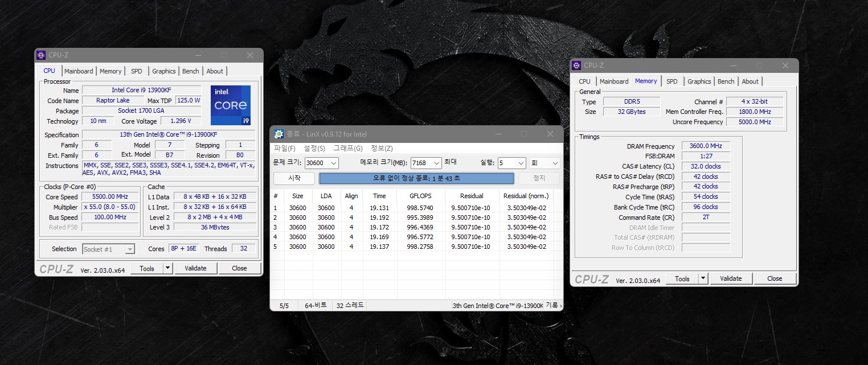Switch to SPD tab in right CPU-Z window
The width and height of the screenshot is (868, 365).
[672, 81]
